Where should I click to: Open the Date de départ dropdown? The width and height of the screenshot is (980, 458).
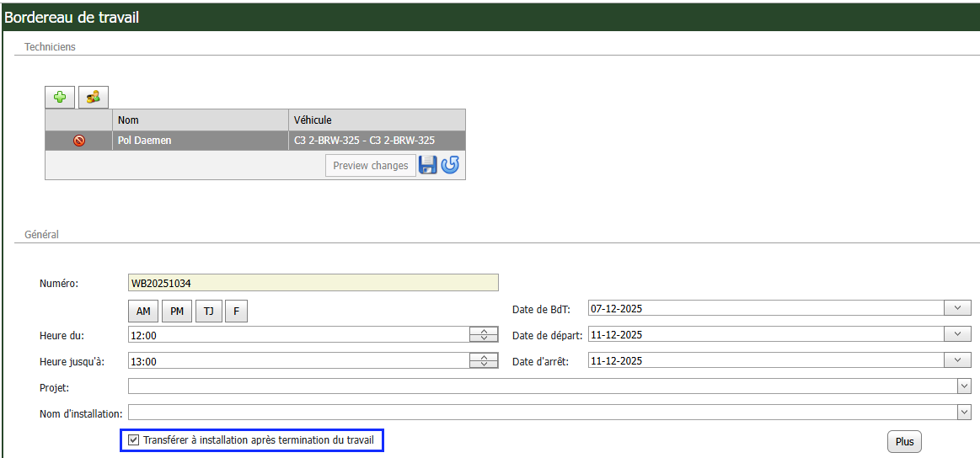coord(958,334)
